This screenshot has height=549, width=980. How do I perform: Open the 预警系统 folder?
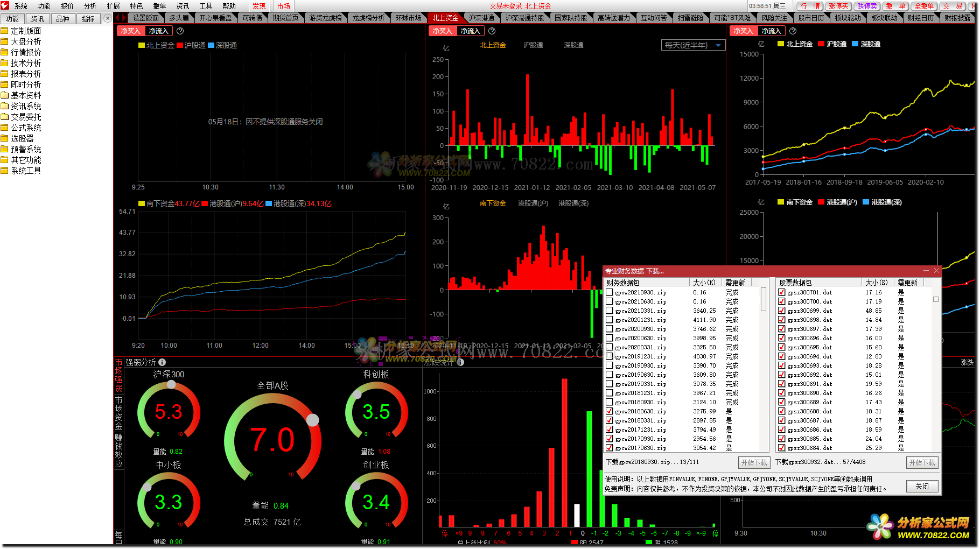pos(21,149)
